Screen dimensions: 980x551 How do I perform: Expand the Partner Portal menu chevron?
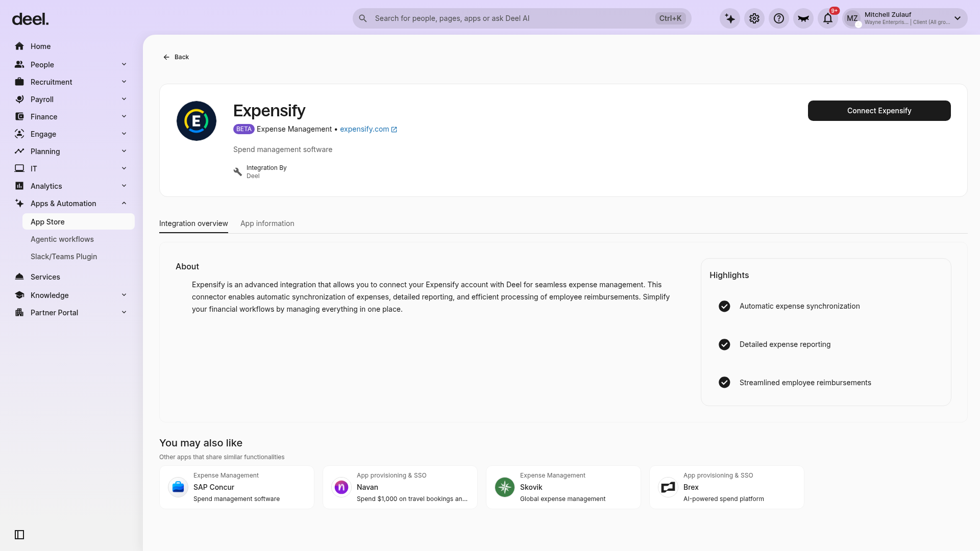coord(124,312)
